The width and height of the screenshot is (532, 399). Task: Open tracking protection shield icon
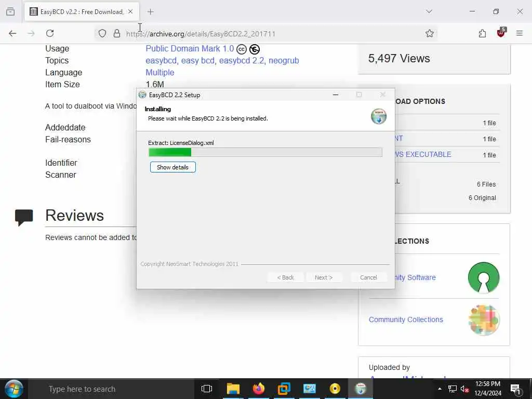click(x=102, y=33)
